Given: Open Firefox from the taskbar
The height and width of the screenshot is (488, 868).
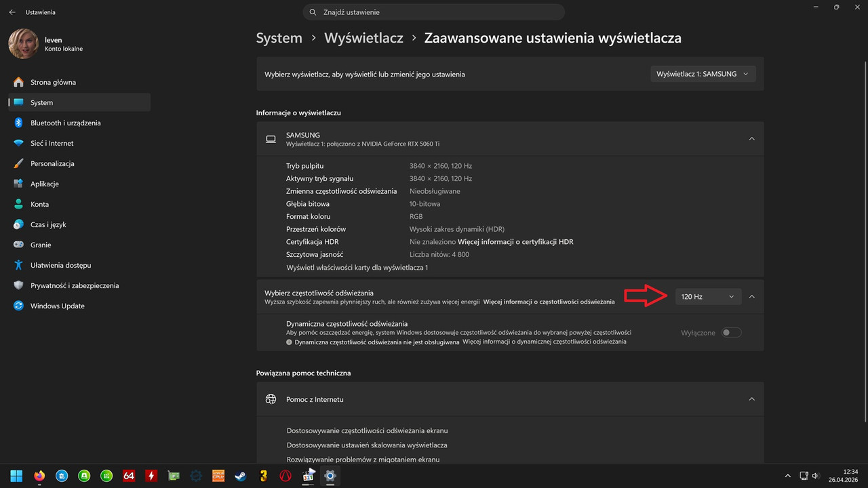Looking at the screenshot, I should click(39, 476).
